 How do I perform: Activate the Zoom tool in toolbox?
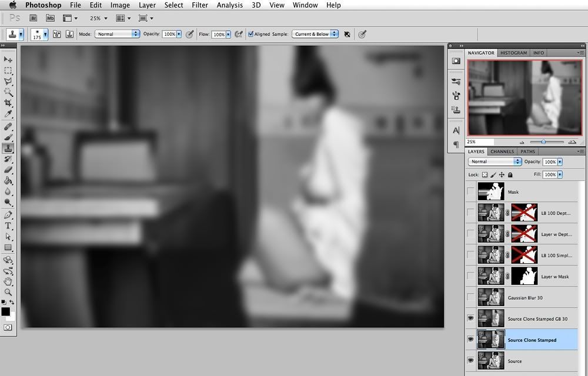click(8, 292)
